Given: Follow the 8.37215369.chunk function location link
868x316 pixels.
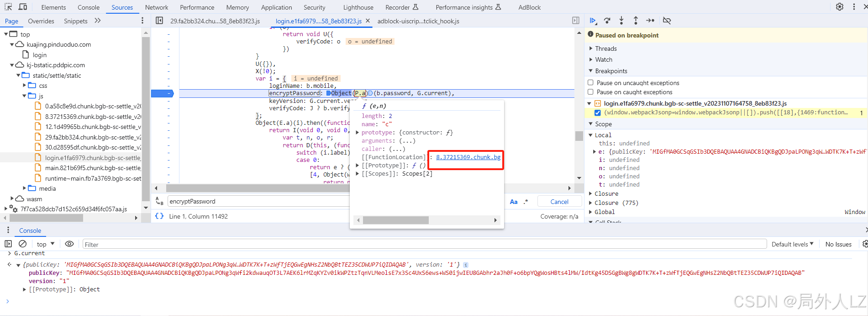Looking at the screenshot, I should (x=468, y=157).
